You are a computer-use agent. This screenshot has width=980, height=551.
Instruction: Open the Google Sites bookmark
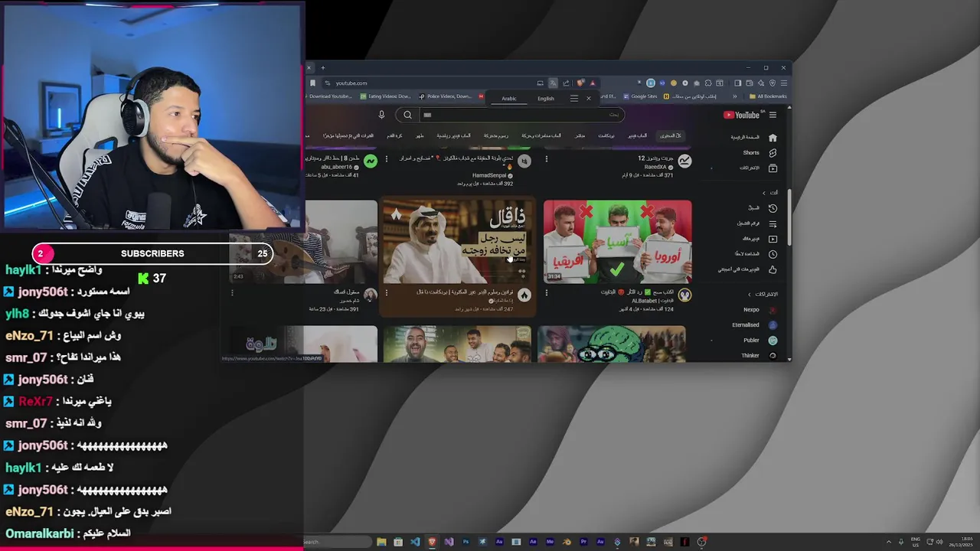coord(640,96)
